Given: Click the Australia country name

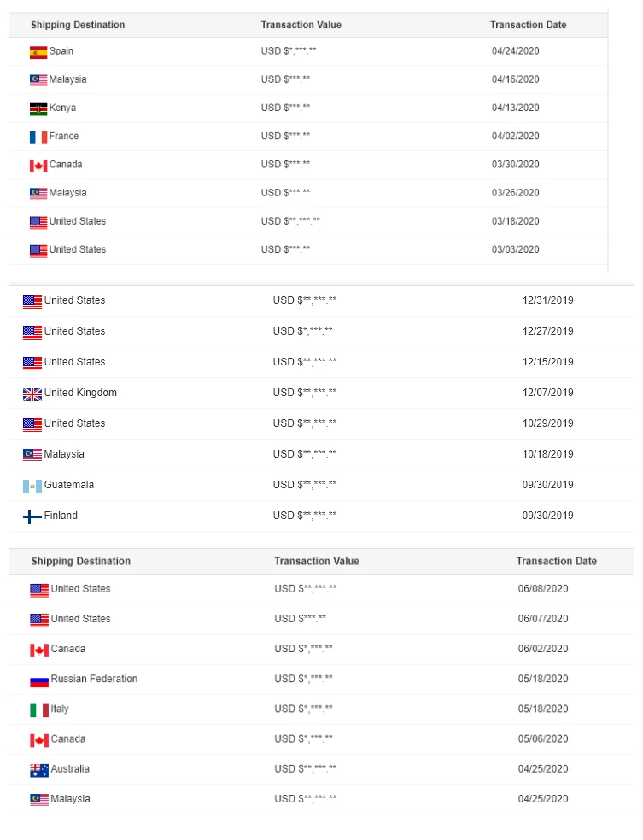Looking at the screenshot, I should point(70,769).
